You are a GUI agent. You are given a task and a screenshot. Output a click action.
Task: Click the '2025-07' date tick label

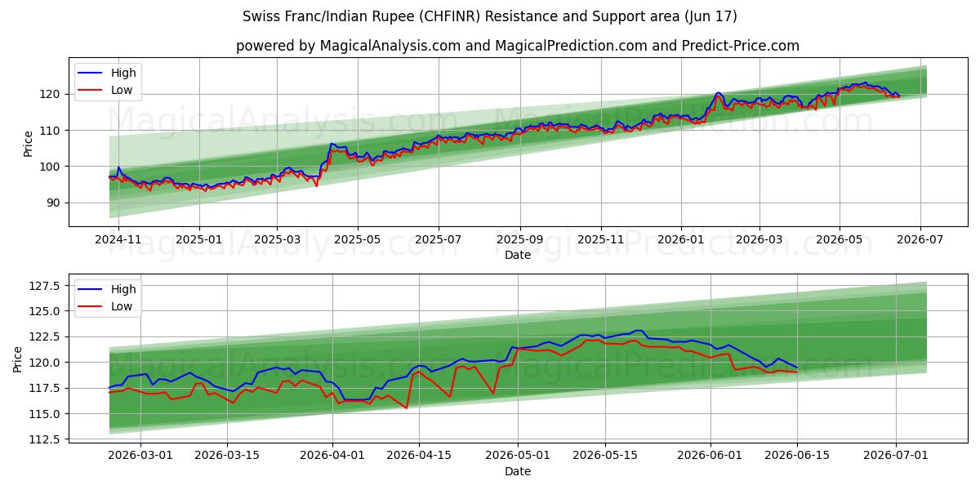(x=439, y=240)
